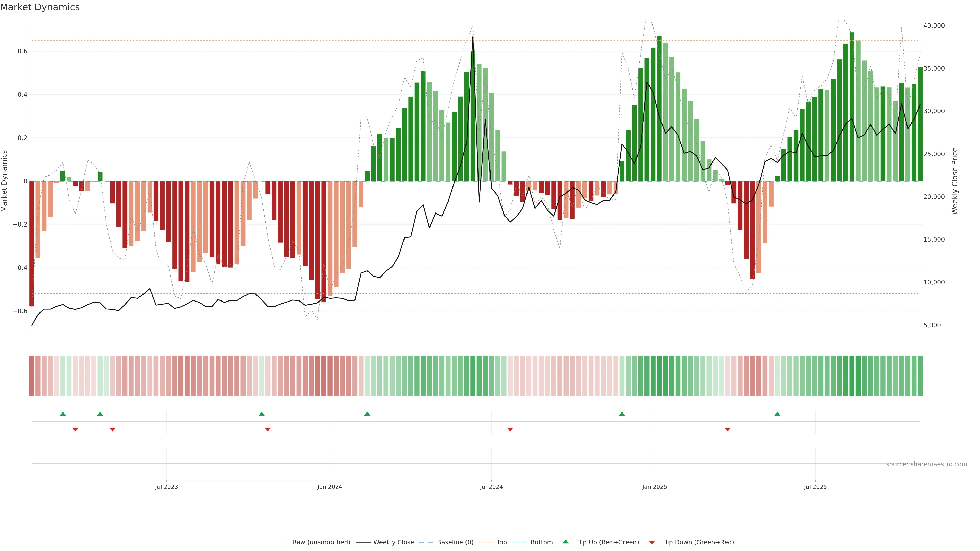Click the Jan 2024 x-axis label
This screenshot has height=551, width=980.
[330, 487]
